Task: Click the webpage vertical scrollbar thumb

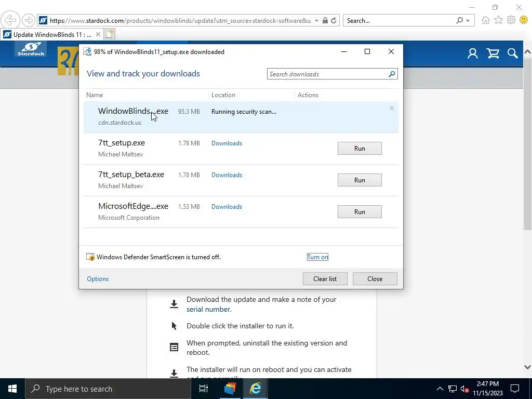Action: coord(528,143)
